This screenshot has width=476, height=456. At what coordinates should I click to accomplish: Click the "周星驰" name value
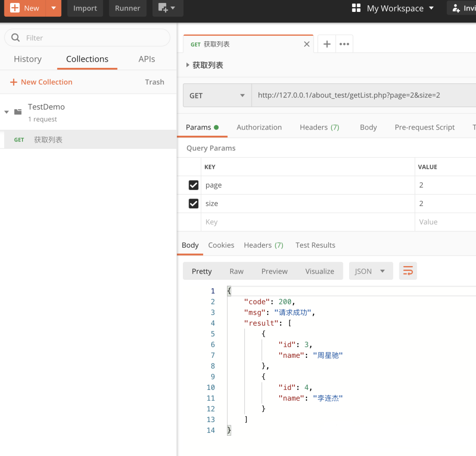327,355
